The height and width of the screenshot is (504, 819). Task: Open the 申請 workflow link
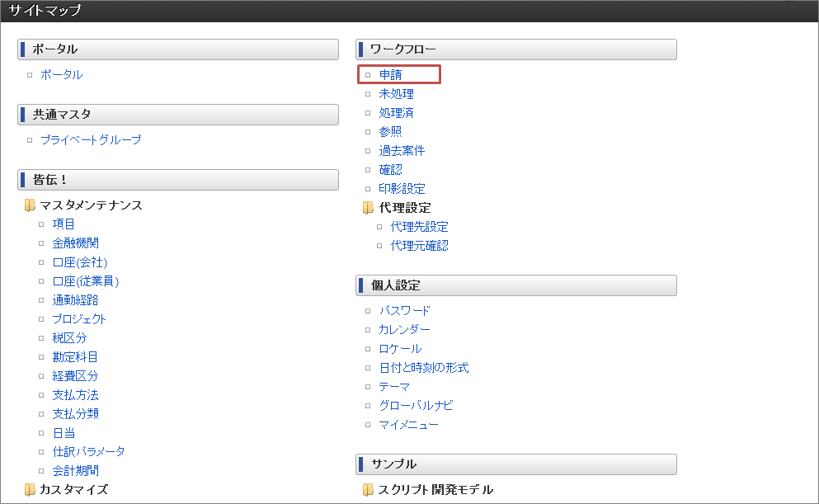[391, 75]
